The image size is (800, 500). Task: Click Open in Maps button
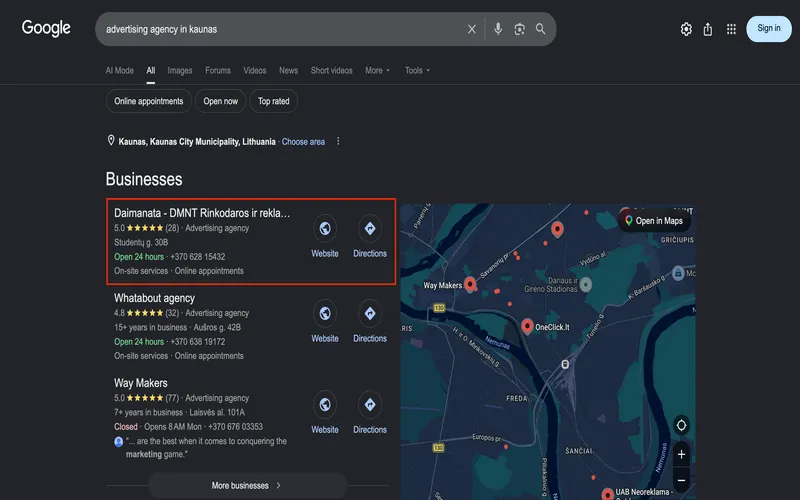[654, 220]
